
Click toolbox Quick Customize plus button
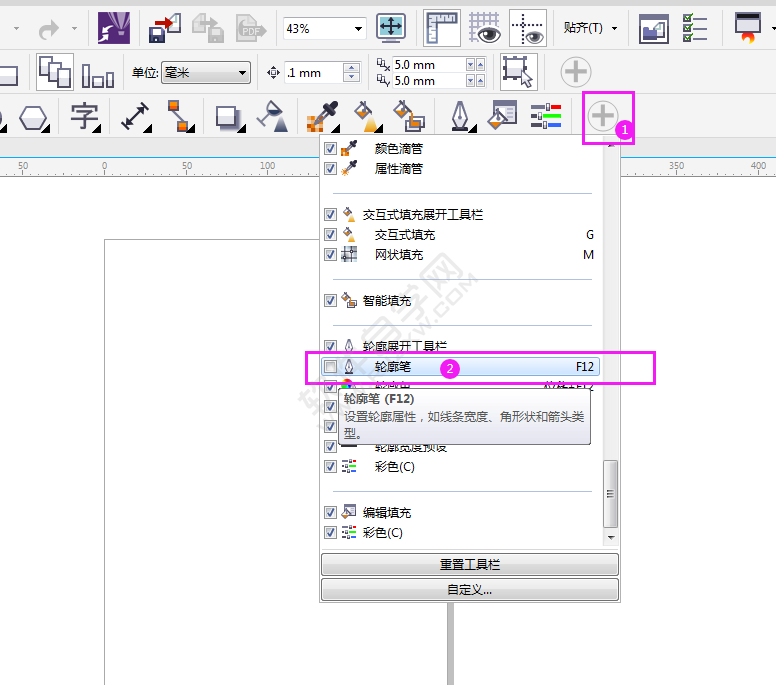point(603,116)
